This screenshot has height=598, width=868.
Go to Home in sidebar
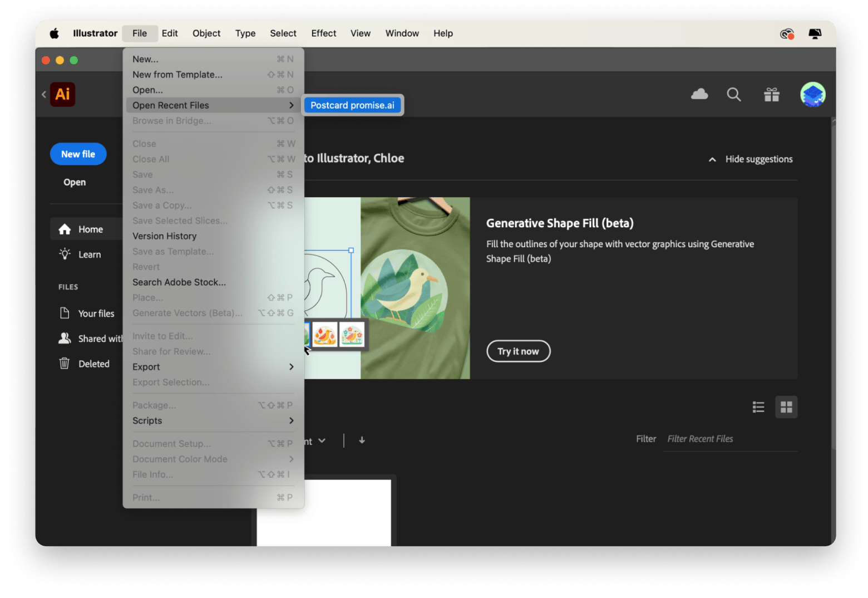[x=91, y=229]
